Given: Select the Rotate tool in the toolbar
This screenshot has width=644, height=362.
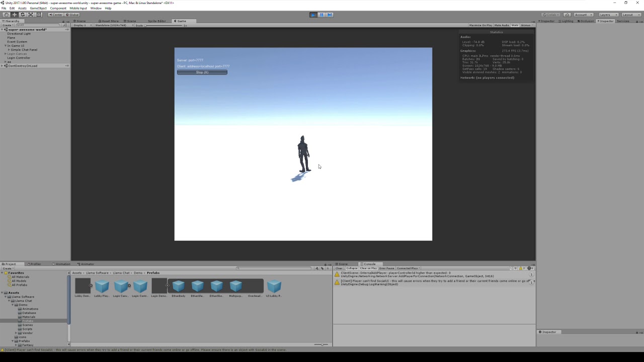Looking at the screenshot, I should (22, 15).
